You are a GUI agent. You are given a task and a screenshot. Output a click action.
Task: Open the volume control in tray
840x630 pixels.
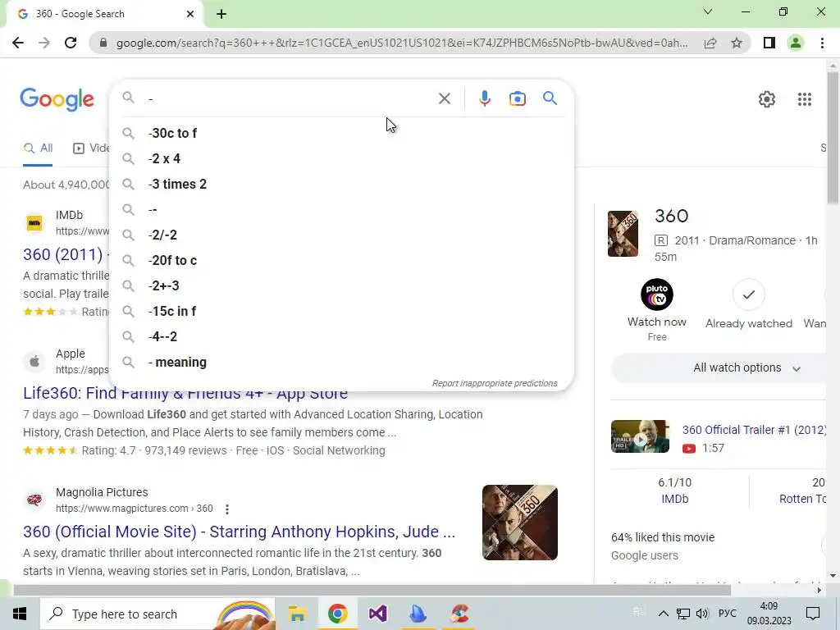pyautogui.click(x=702, y=614)
